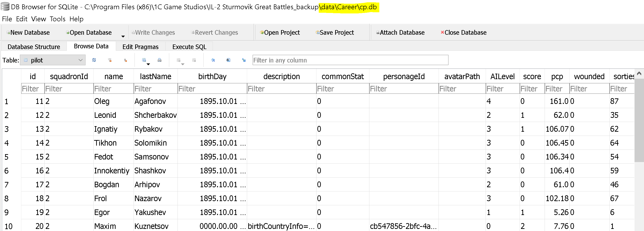Expand the Save table dropdown arrow
The width and height of the screenshot is (644, 231).
(x=148, y=64)
